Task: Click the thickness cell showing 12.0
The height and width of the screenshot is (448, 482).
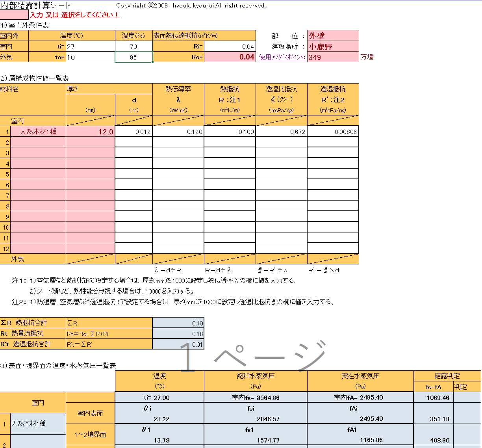Action: coord(91,132)
